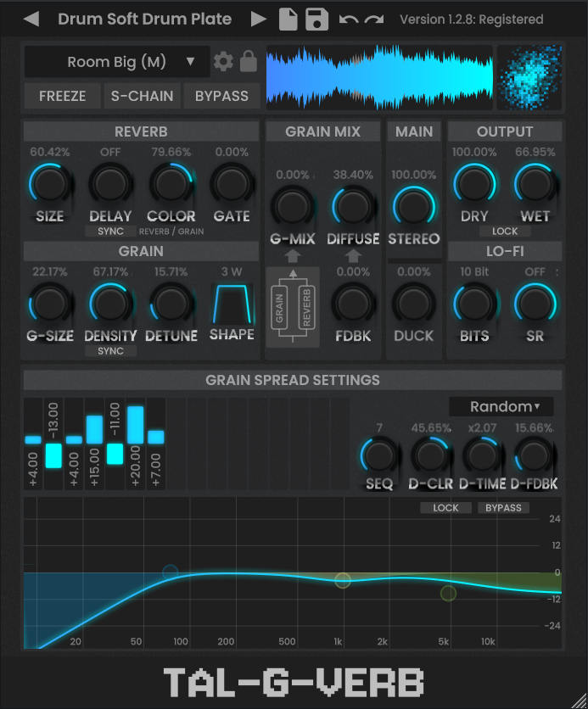Click the grain DETUNE knob
This screenshot has width=588, height=709.
(171, 304)
